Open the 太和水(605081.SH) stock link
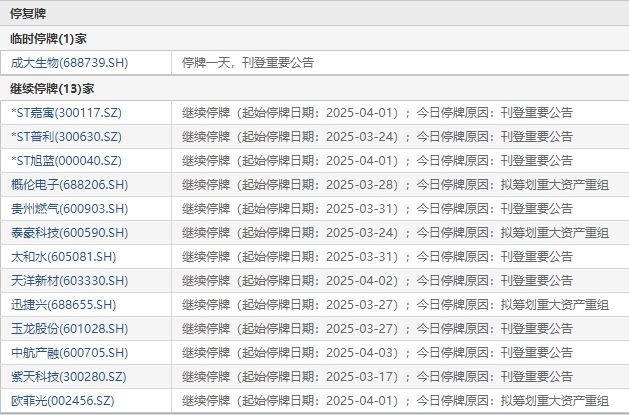Image resolution: width=629 pixels, height=415 pixels. [63, 257]
